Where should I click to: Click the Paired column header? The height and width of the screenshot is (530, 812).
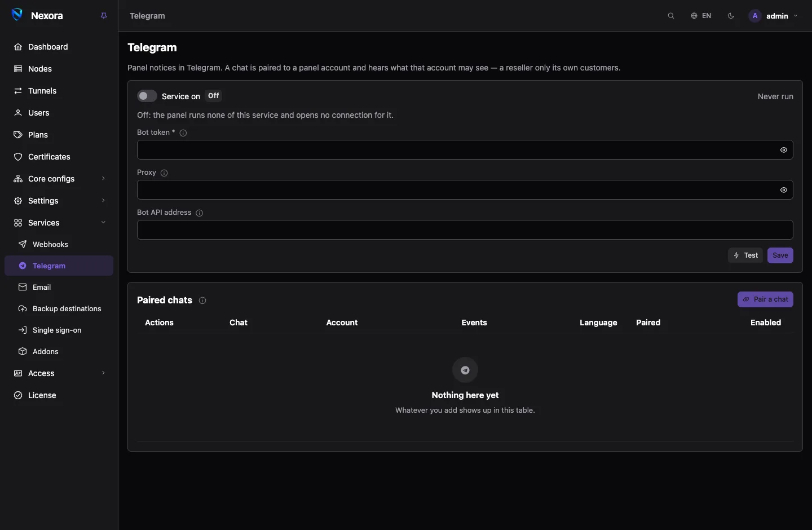648,323
